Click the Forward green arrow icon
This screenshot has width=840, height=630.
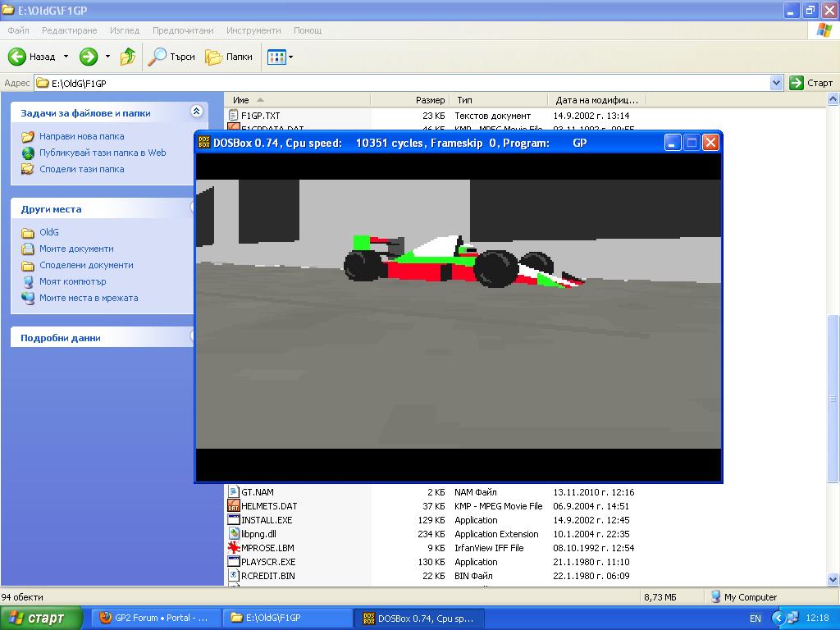89,57
